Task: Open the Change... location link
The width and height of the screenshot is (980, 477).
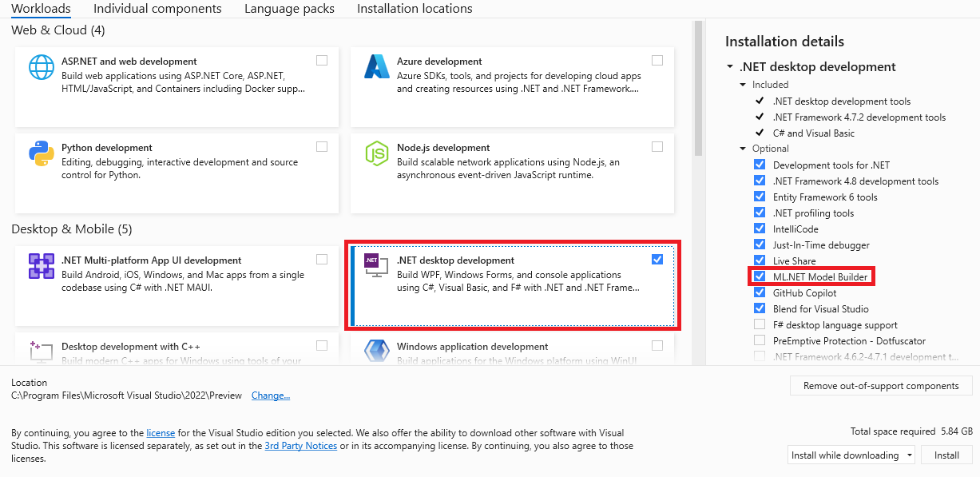Action: (x=270, y=396)
